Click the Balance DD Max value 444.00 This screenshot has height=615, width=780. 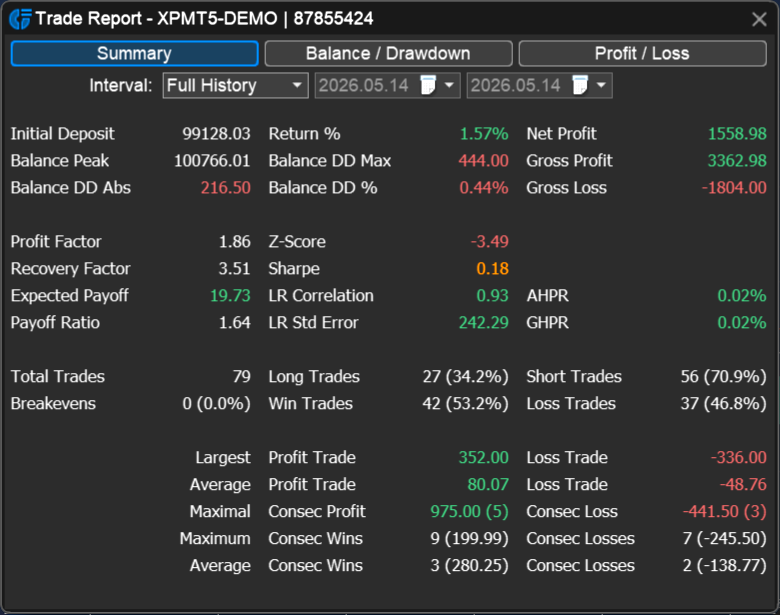[484, 161]
